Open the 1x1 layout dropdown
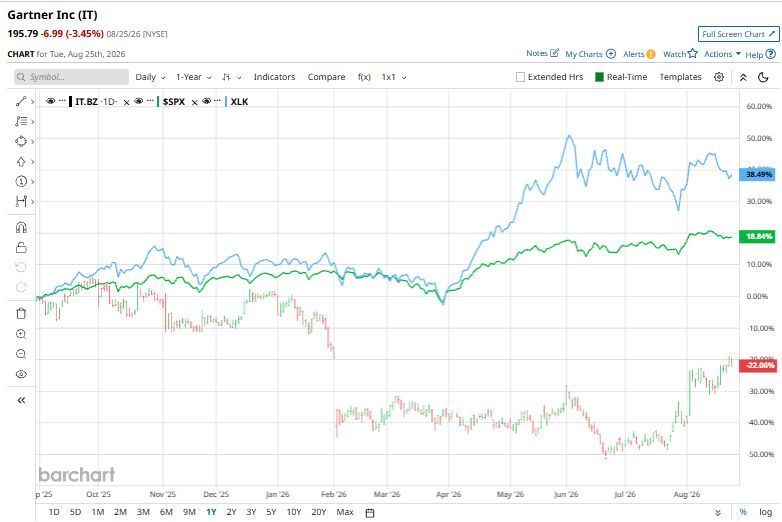Screen dimensions: 782x522 pyautogui.click(x=393, y=77)
